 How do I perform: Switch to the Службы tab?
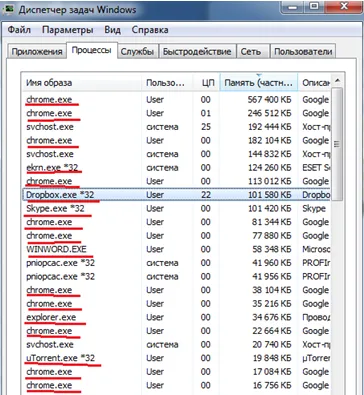tap(137, 52)
